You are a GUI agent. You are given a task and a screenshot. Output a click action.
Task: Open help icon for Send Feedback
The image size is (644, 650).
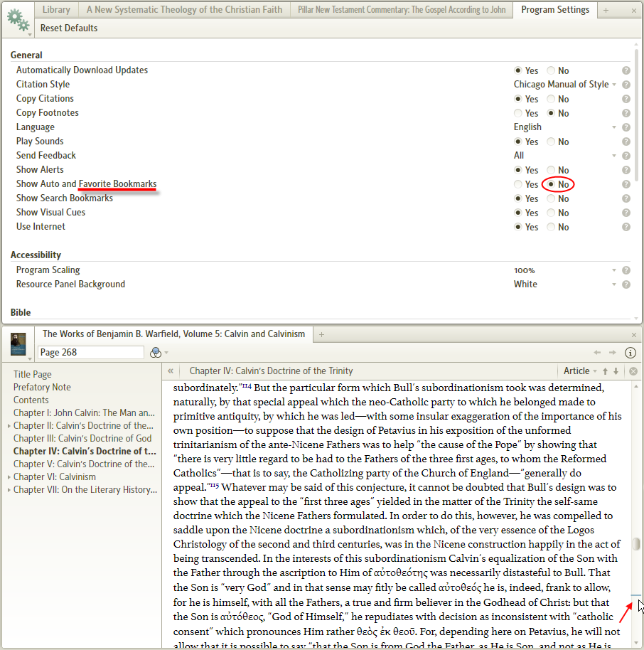click(626, 156)
